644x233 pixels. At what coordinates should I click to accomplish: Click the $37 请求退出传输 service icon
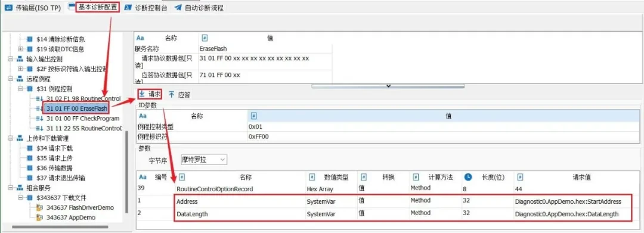30,178
